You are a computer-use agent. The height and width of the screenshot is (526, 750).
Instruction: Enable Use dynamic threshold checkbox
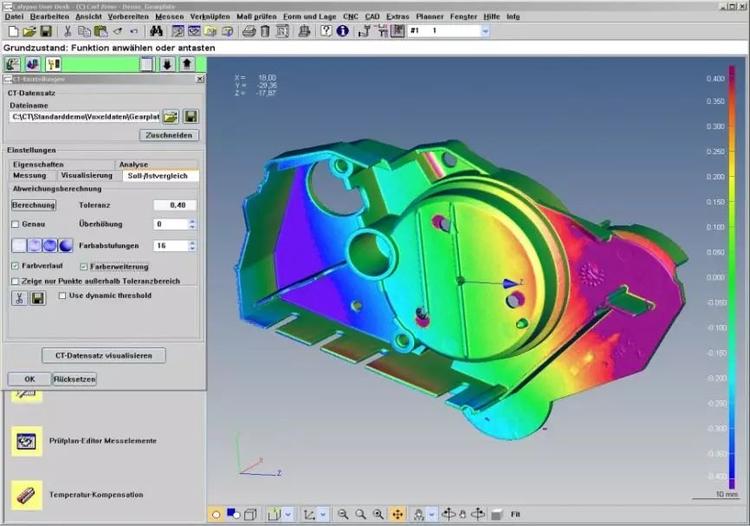coord(62,296)
